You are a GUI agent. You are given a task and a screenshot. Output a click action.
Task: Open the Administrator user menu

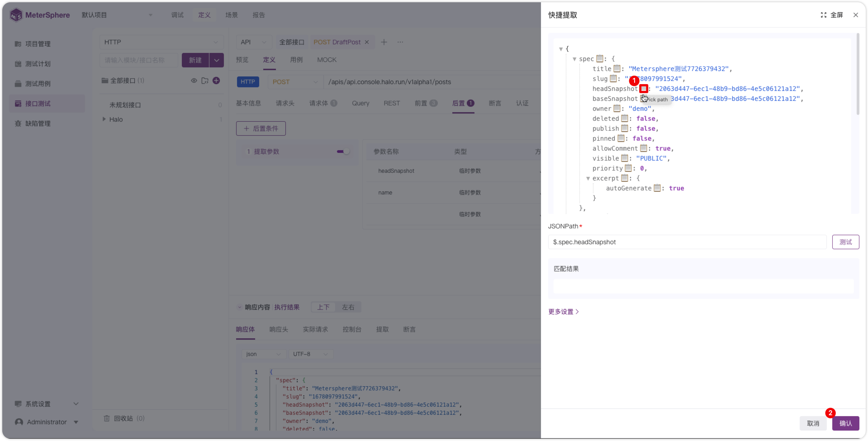click(47, 422)
